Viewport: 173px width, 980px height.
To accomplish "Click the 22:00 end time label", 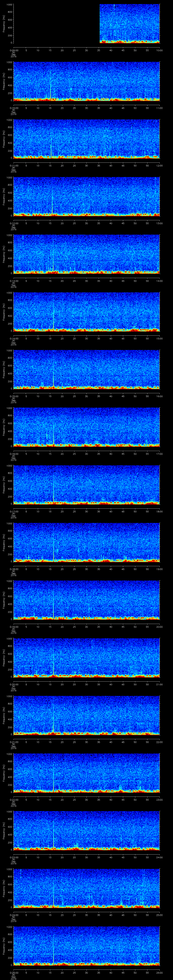I will coord(159,742).
